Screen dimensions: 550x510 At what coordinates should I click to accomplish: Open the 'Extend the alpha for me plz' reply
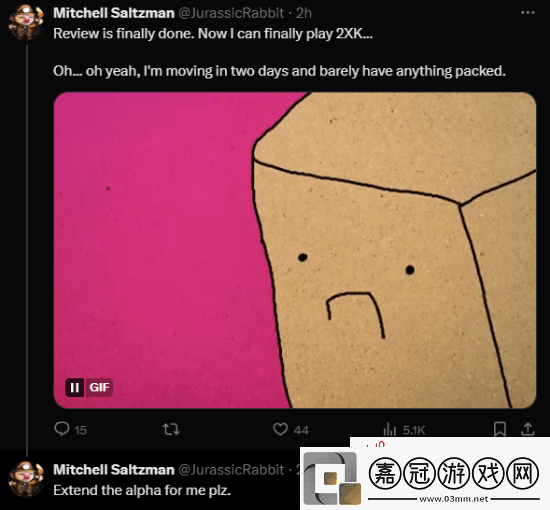142,490
